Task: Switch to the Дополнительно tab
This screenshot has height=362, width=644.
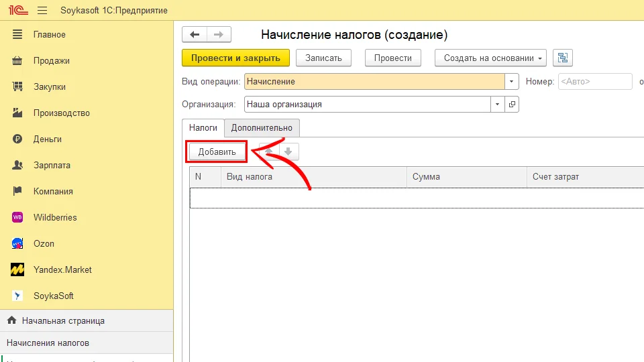Action: click(x=262, y=127)
